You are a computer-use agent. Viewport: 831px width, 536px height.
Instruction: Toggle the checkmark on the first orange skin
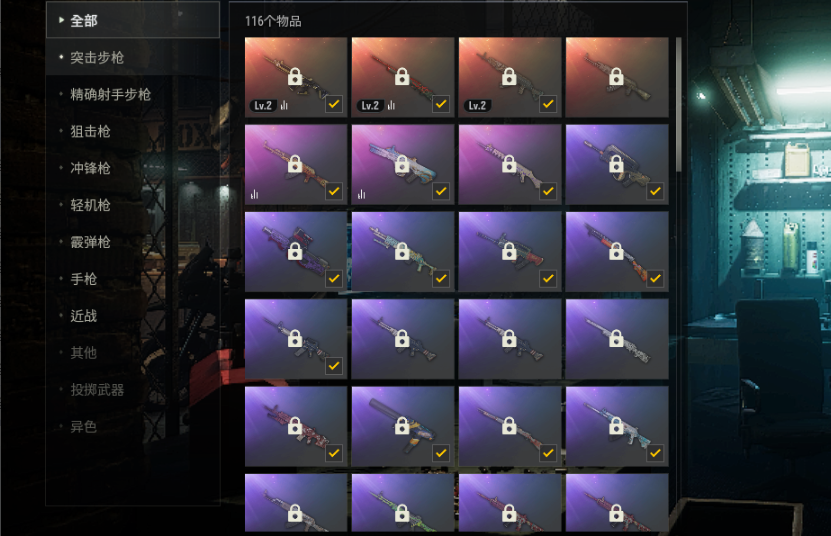[x=334, y=104]
